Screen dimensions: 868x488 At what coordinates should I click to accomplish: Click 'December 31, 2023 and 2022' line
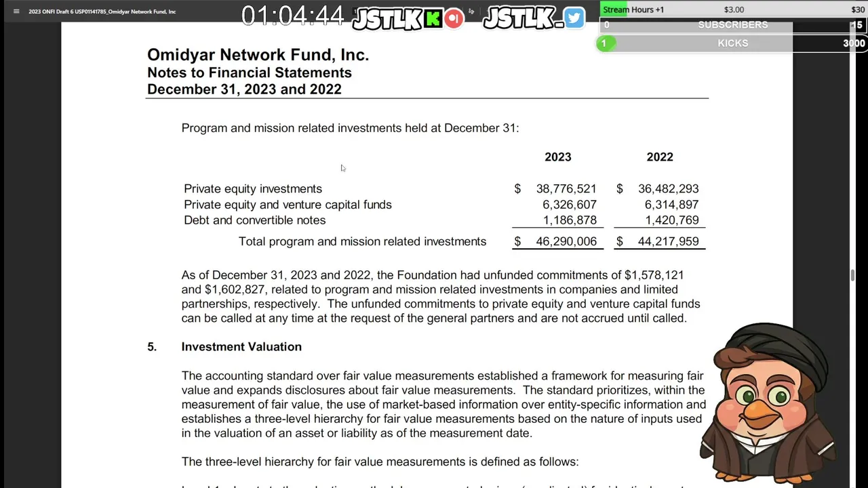244,89
